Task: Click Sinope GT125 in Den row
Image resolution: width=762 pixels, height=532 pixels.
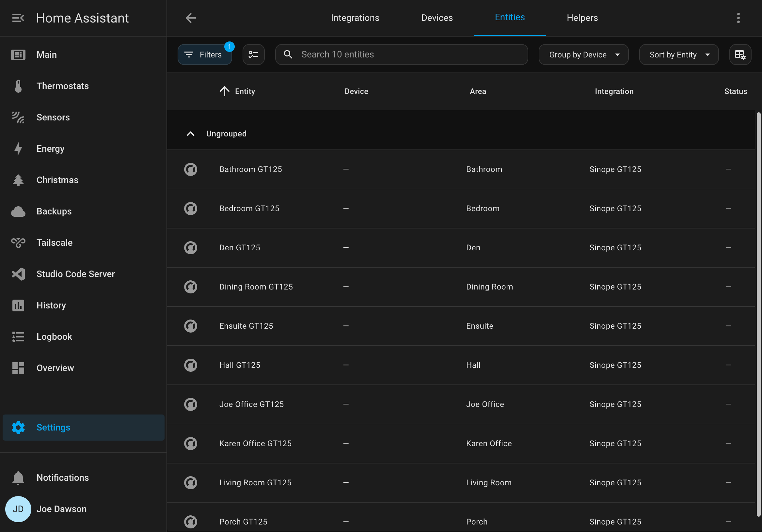Action: [615, 248]
